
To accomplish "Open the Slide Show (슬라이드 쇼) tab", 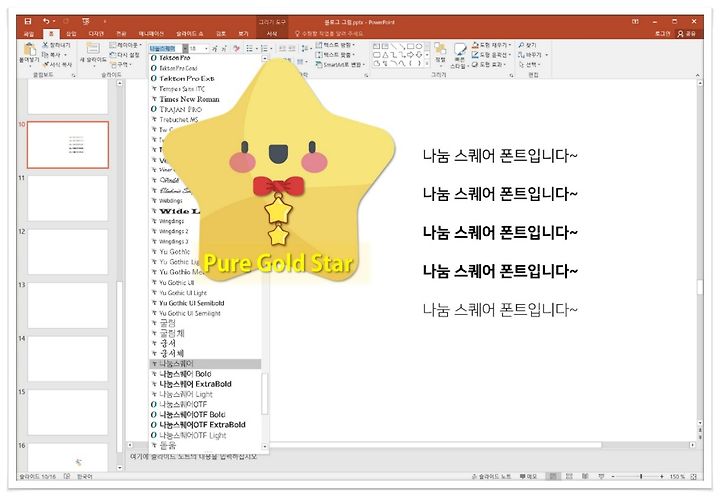I will pyautogui.click(x=189, y=34).
